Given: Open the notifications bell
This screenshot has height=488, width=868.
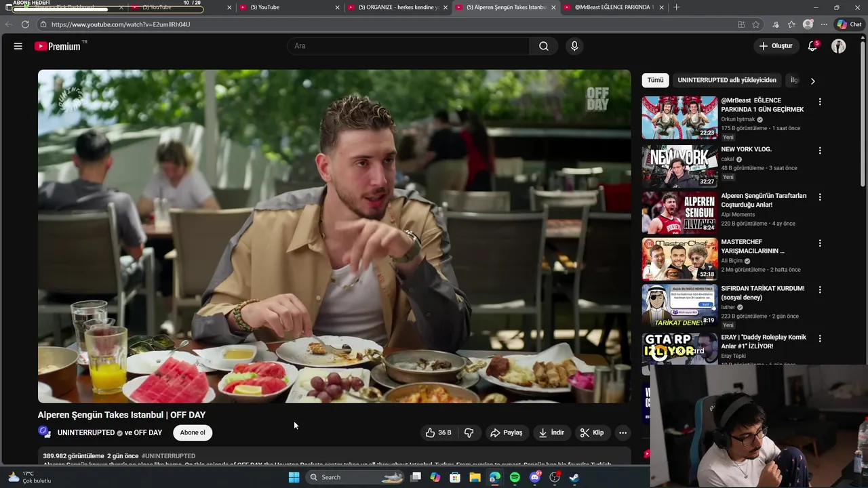Looking at the screenshot, I should [812, 46].
